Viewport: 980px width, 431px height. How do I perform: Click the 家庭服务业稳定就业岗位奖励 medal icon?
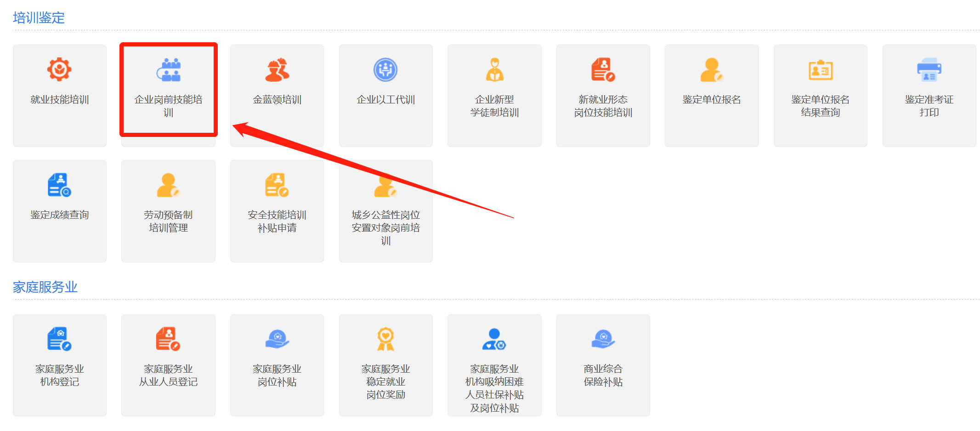coord(385,339)
